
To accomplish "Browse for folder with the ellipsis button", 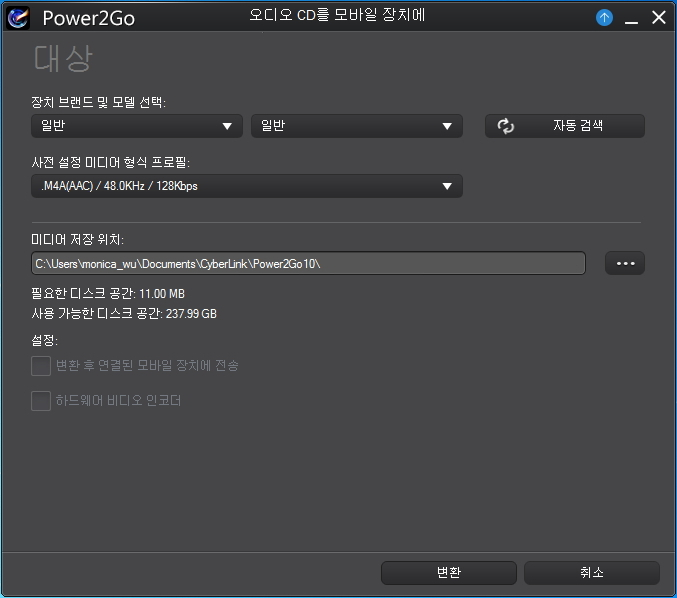I will coord(625,263).
